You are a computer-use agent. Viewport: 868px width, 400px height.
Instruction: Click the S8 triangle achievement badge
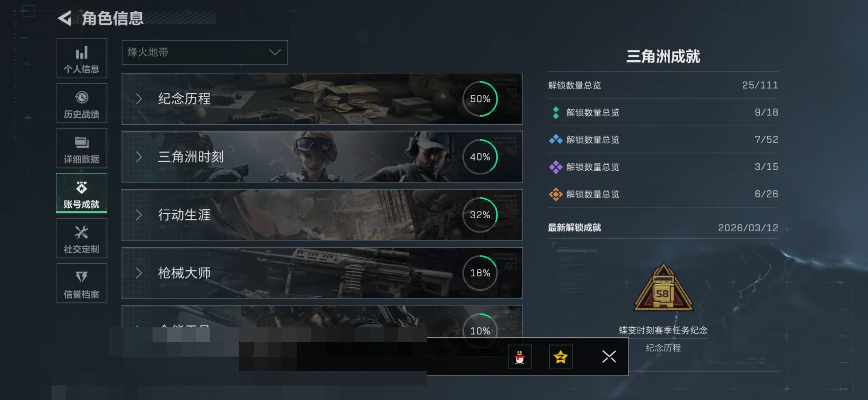pos(663,288)
